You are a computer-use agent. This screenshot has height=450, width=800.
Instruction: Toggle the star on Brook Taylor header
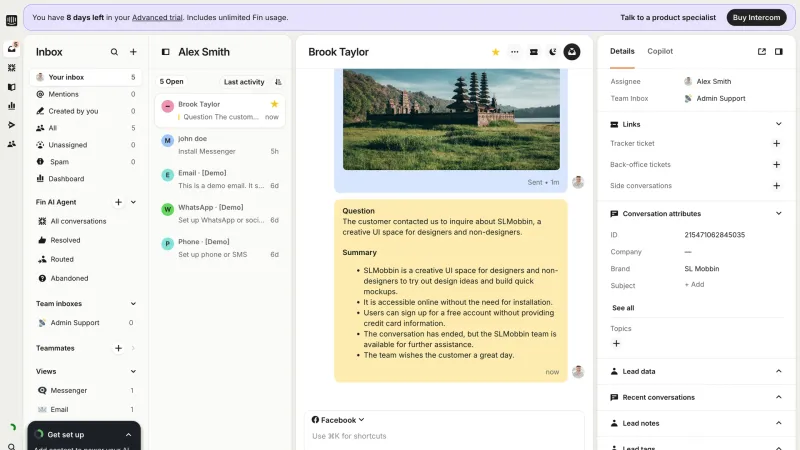pyautogui.click(x=495, y=52)
